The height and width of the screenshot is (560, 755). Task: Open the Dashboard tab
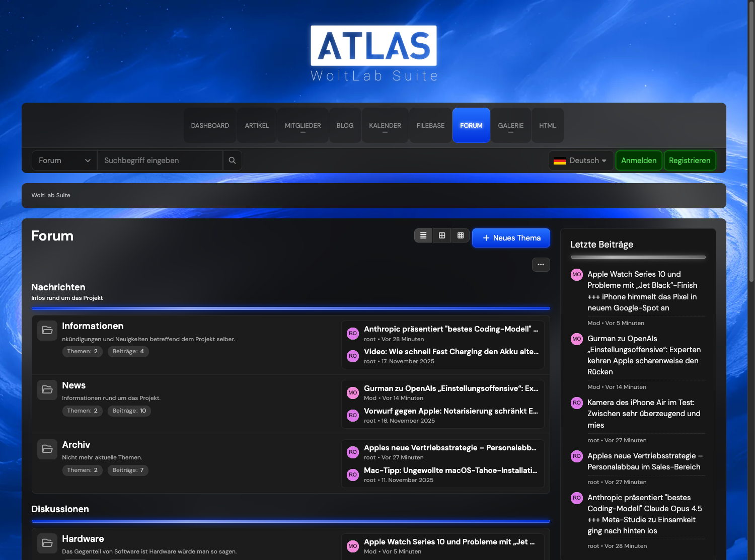point(210,126)
